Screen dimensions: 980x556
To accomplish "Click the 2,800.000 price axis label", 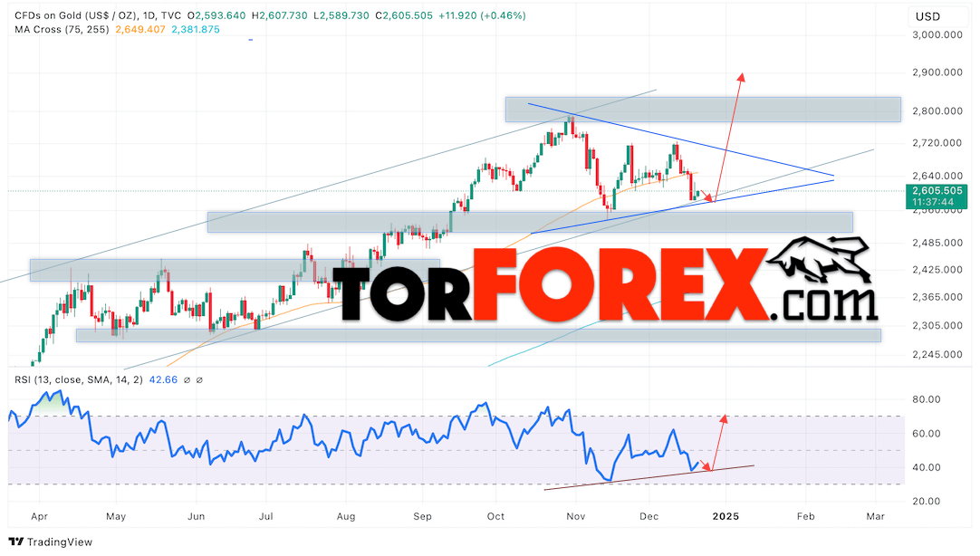I will click(x=937, y=111).
